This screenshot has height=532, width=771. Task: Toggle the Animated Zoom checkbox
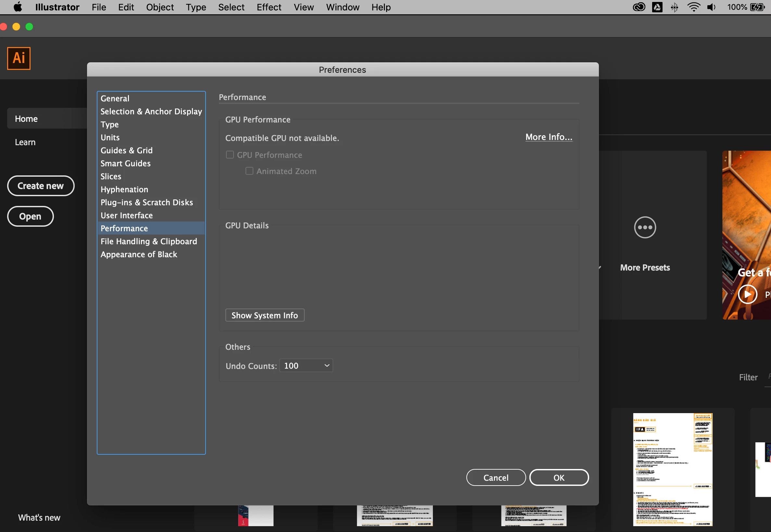tap(249, 171)
